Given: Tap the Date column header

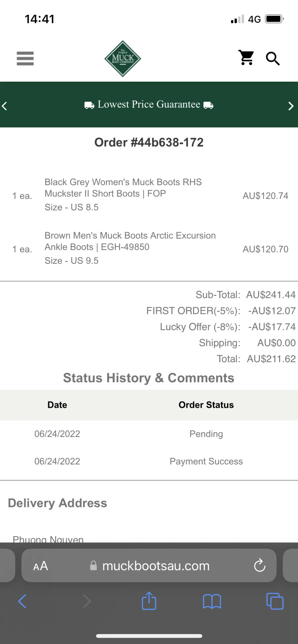Looking at the screenshot, I should click(x=57, y=405).
